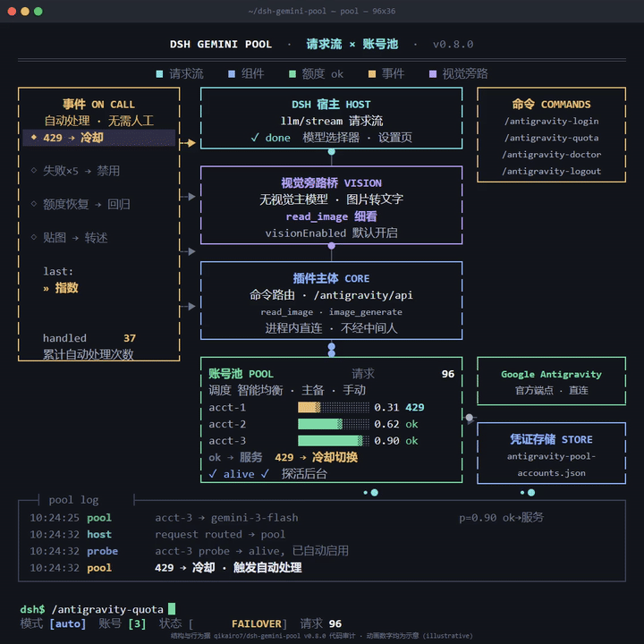This screenshot has width=644, height=644.
Task: Click the green 额度 ok legend square
Action: pyautogui.click(x=292, y=74)
